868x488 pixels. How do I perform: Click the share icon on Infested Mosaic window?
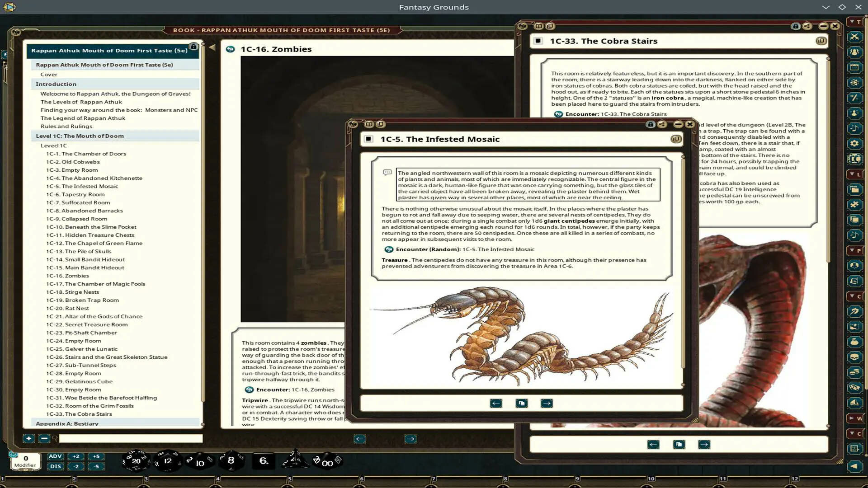(x=662, y=124)
